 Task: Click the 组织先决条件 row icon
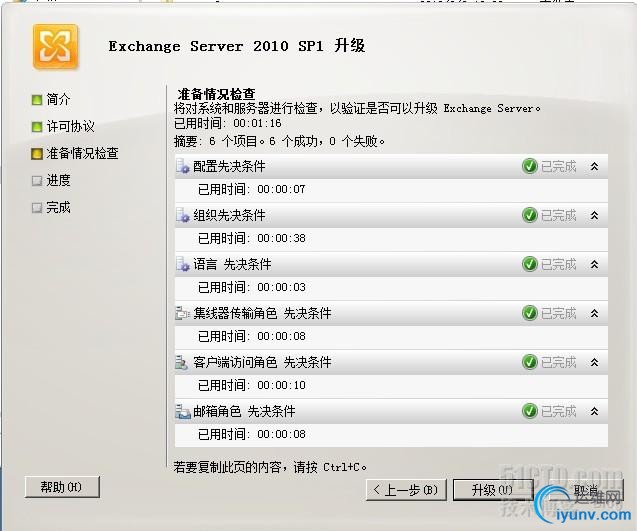183,215
